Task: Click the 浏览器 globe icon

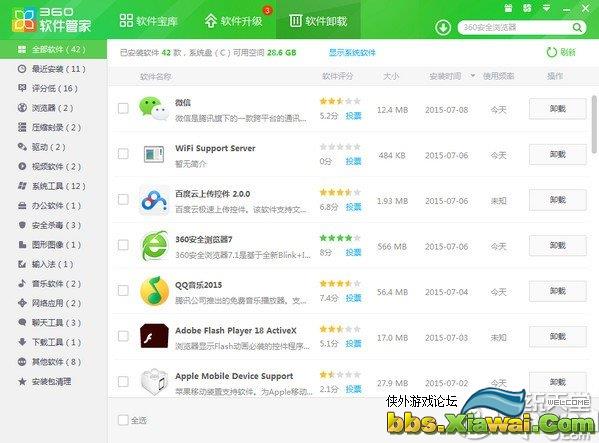Action: click(22, 108)
